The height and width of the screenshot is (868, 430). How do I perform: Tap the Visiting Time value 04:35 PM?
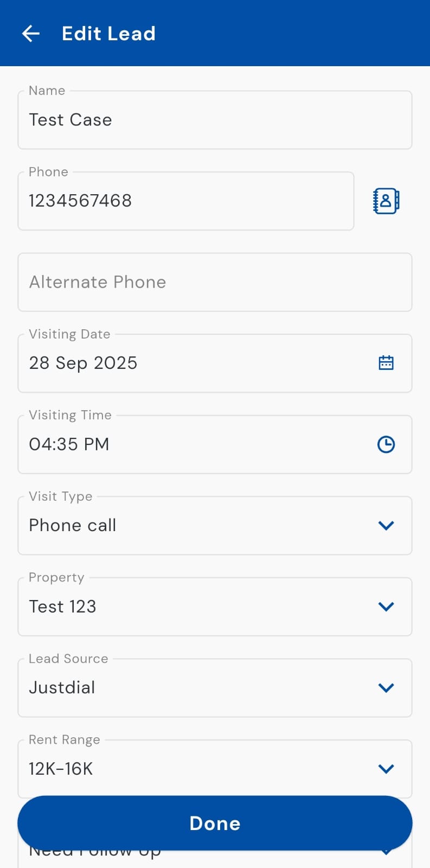coord(69,444)
